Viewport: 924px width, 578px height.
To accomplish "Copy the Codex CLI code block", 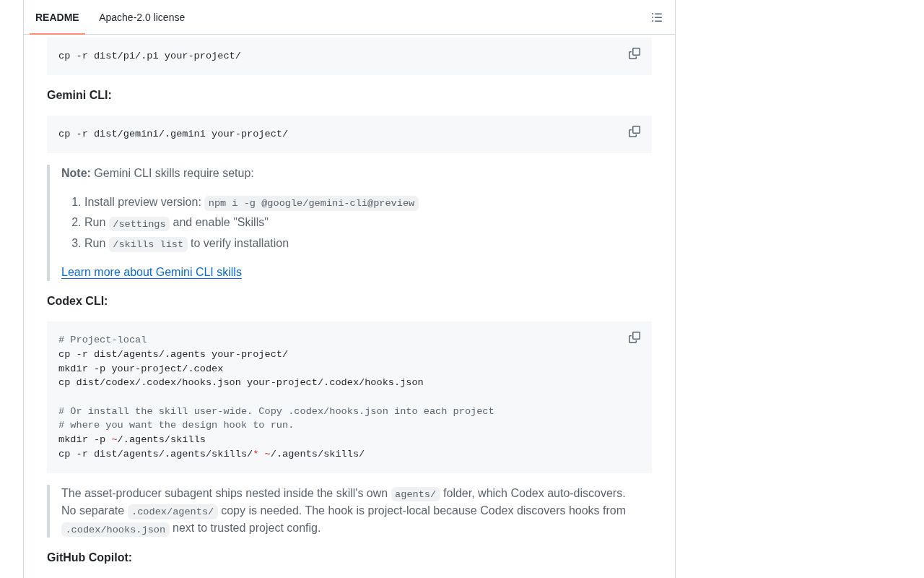I will pyautogui.click(x=635, y=337).
